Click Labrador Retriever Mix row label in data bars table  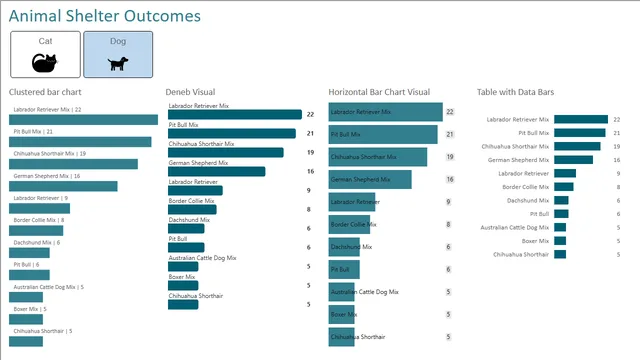point(518,120)
